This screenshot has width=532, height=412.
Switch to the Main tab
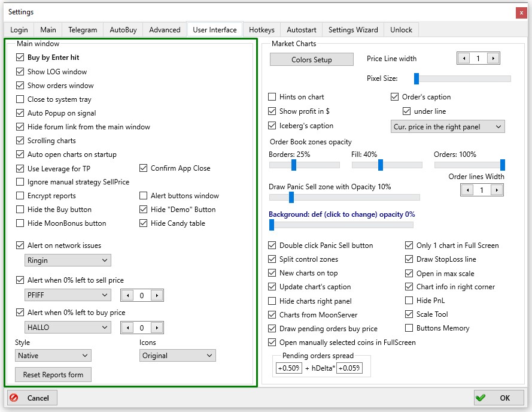pyautogui.click(x=48, y=30)
